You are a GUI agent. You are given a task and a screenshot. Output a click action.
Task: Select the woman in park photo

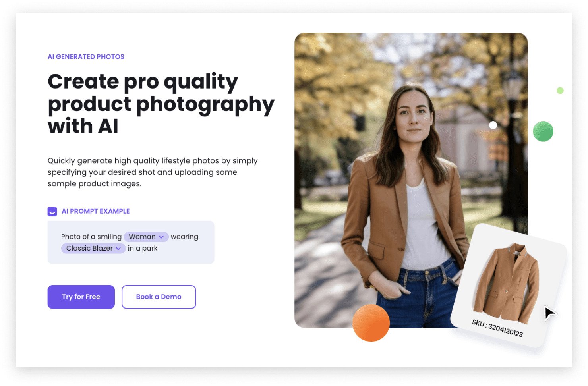click(411, 180)
